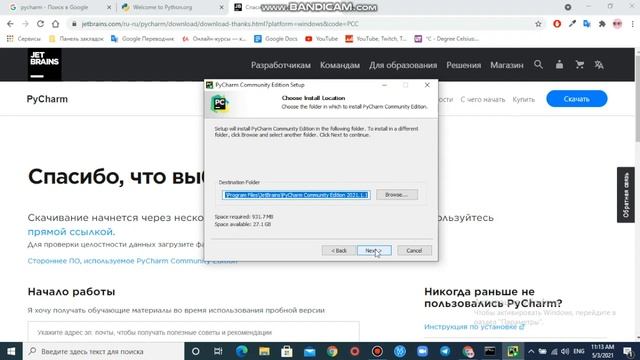Open the Сервисы apps bookmark
640x360 pixels.
[24, 39]
